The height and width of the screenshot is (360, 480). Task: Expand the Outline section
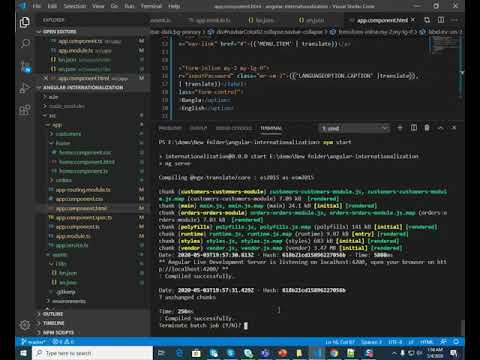coord(53,314)
